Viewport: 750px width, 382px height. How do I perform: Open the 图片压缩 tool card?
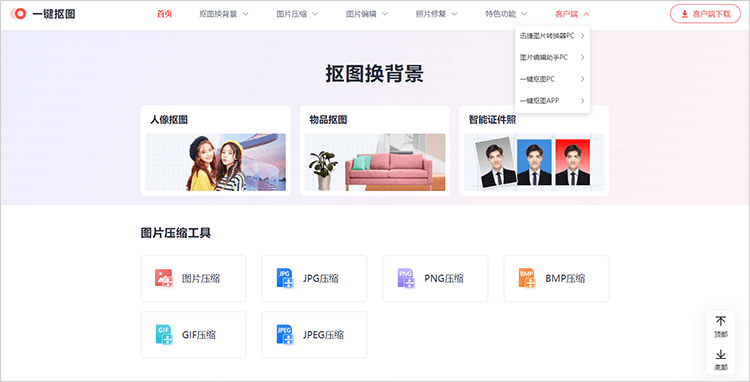click(x=193, y=278)
